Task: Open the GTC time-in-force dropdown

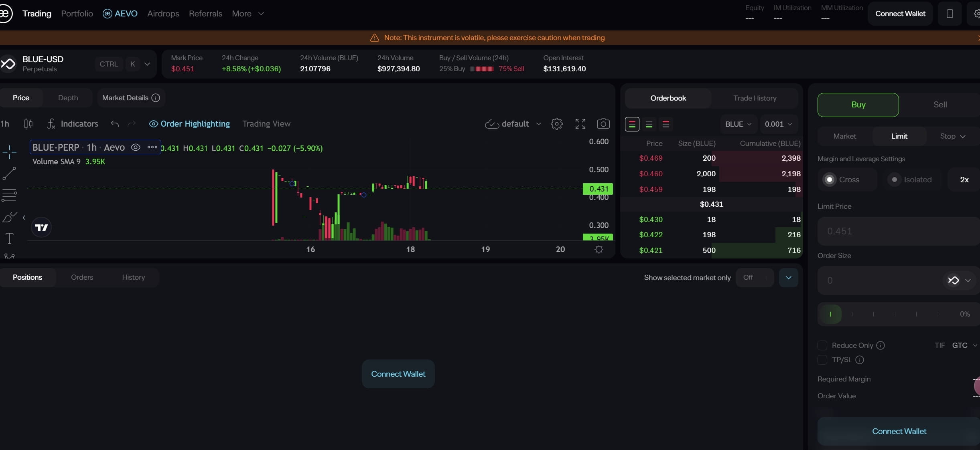Action: [964, 345]
